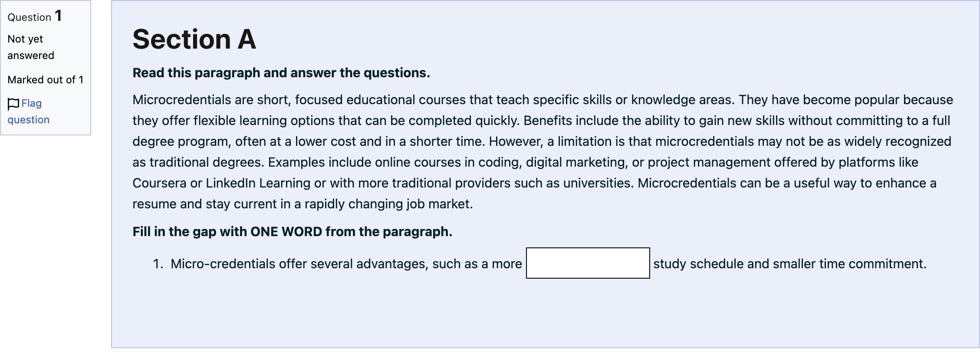Click the Fill in the gap instruction
Image resolution: width=980 pixels, height=362 pixels.
[292, 232]
